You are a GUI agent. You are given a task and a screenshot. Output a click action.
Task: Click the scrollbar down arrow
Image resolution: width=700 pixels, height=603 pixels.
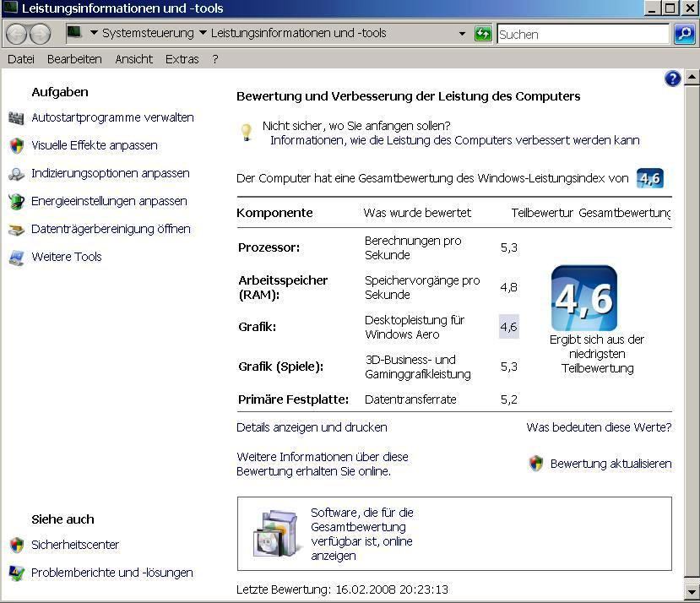coord(692,592)
